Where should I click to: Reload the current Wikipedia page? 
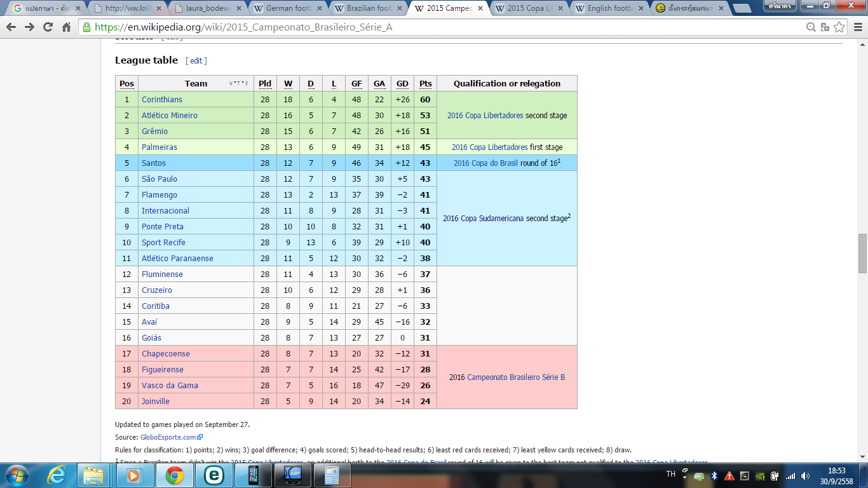click(x=48, y=27)
